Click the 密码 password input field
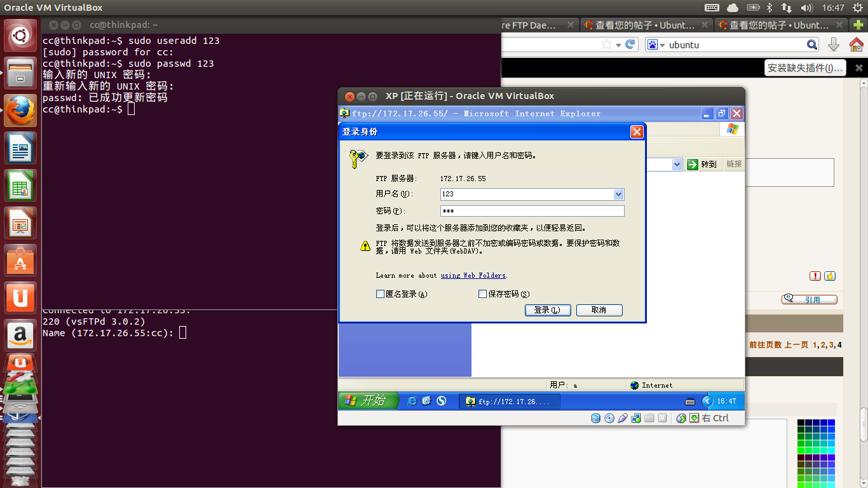This screenshot has width=868, height=488. (532, 211)
